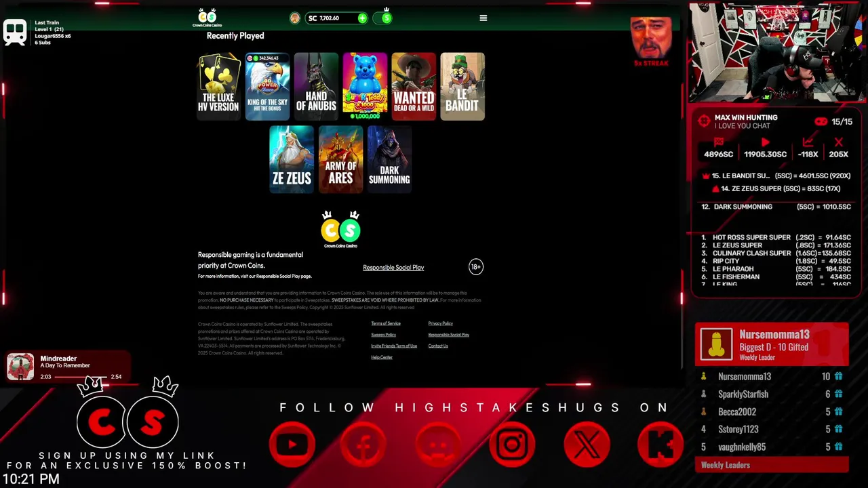868x488 pixels.
Task: Open Help Center link
Action: [x=382, y=358]
